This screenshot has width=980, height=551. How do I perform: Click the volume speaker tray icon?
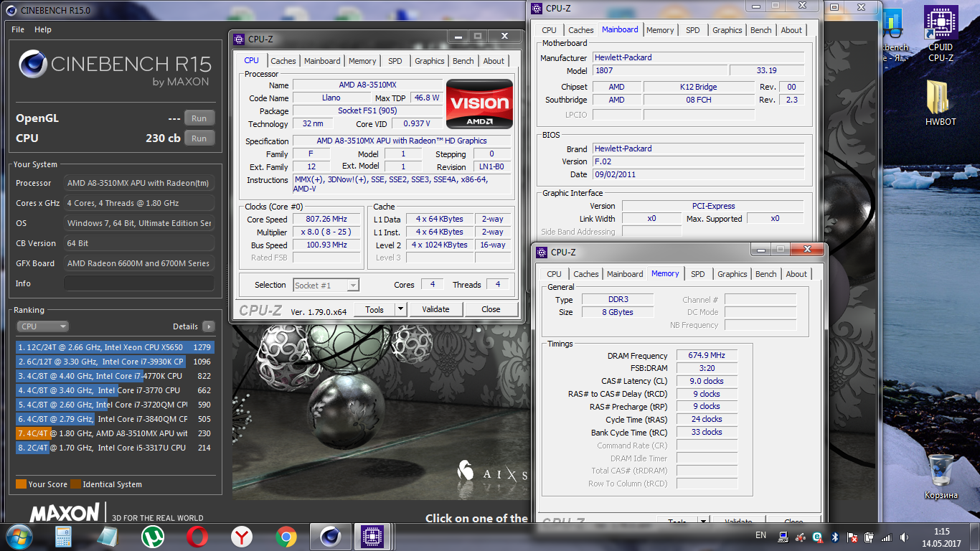pyautogui.click(x=905, y=537)
